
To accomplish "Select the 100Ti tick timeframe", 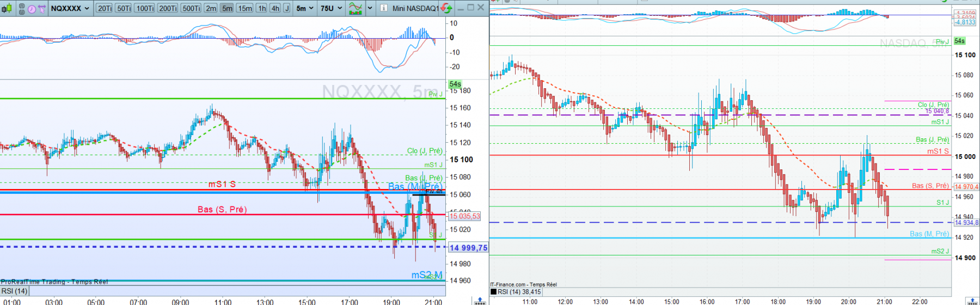I will [x=144, y=8].
